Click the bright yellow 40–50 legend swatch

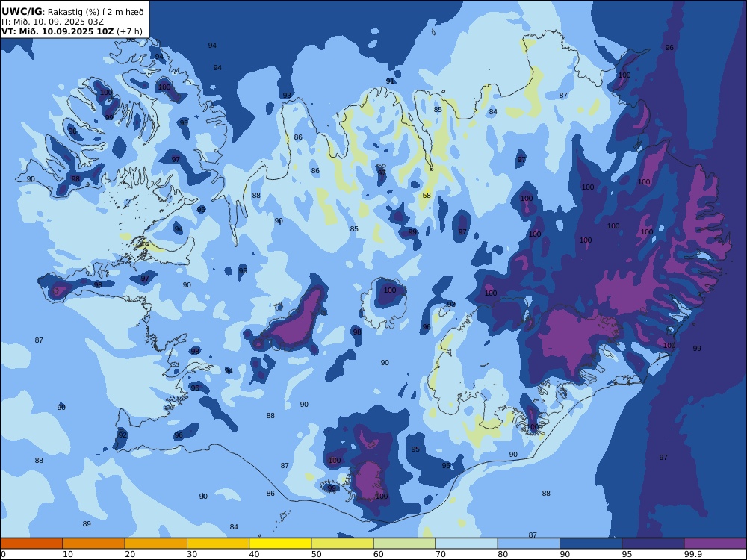[280, 544]
